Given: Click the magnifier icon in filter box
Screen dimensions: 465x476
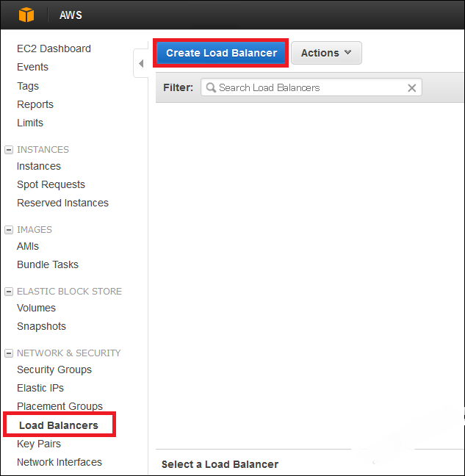Looking at the screenshot, I should [211, 88].
